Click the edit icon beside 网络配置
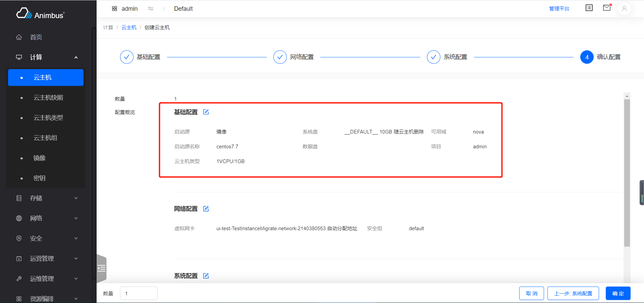This screenshot has height=303, width=644. coord(206,209)
